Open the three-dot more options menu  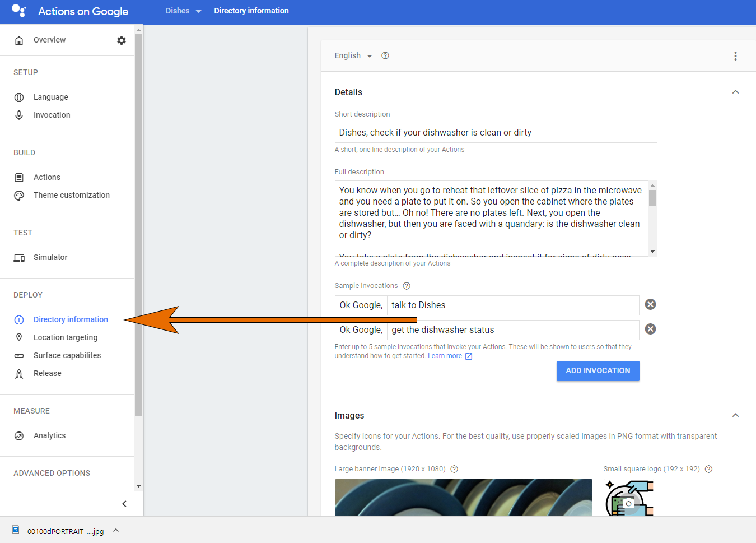(x=735, y=56)
